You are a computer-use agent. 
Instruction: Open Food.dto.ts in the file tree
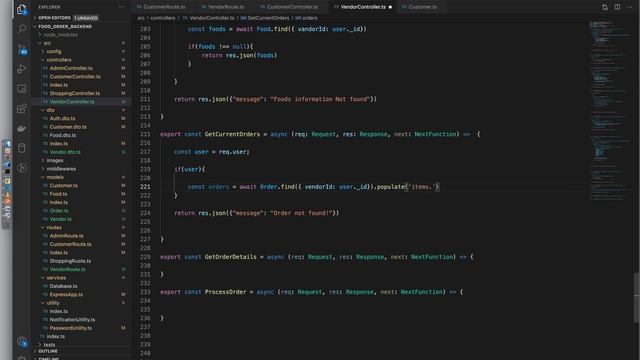pos(63,135)
